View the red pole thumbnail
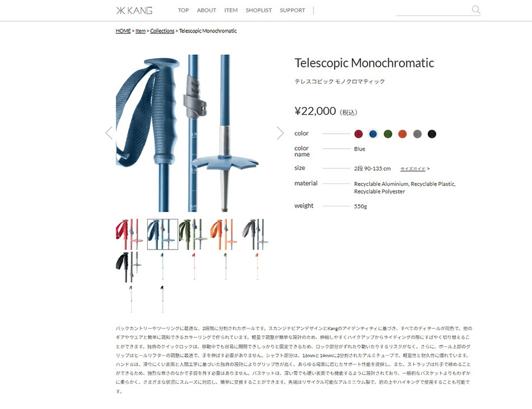Image resolution: width=532 pixels, height=409 pixels. [x=130, y=234]
